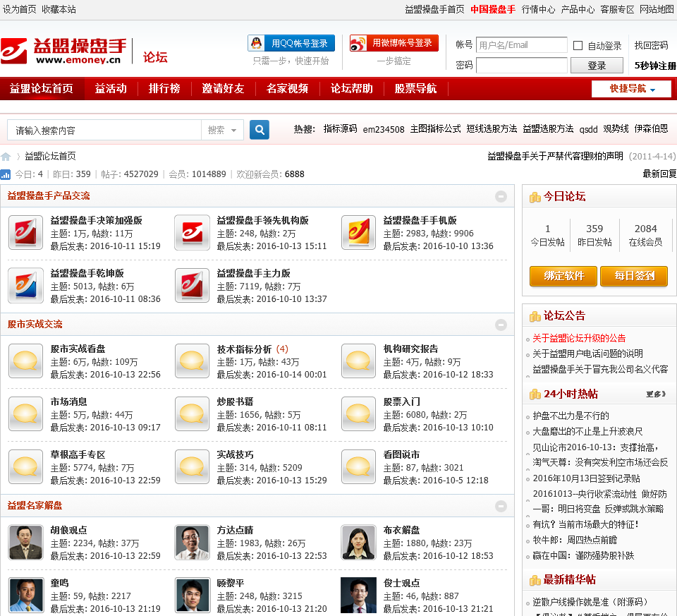The height and width of the screenshot is (616, 677).
Task: Open the 益活动 nav tab
Action: [x=111, y=89]
